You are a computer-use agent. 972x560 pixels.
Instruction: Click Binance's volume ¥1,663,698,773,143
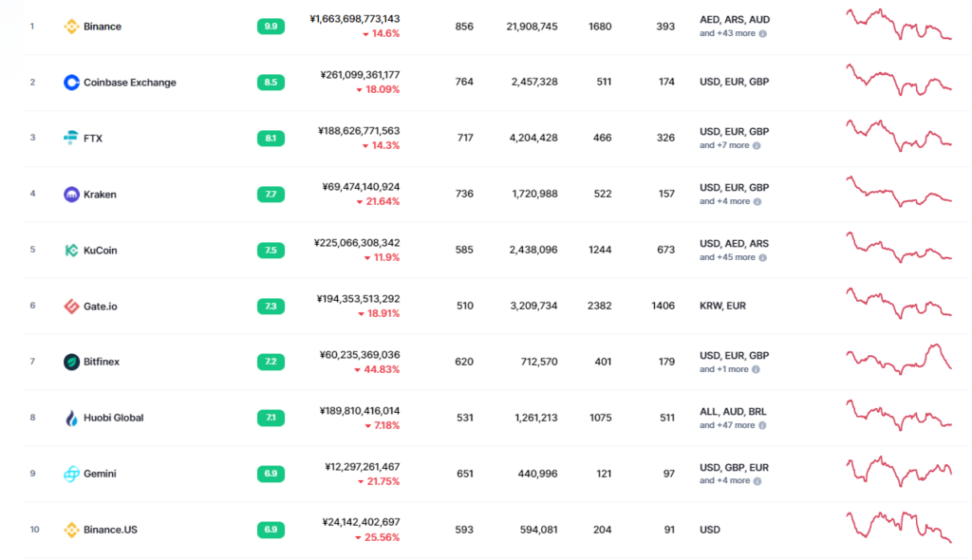click(355, 19)
